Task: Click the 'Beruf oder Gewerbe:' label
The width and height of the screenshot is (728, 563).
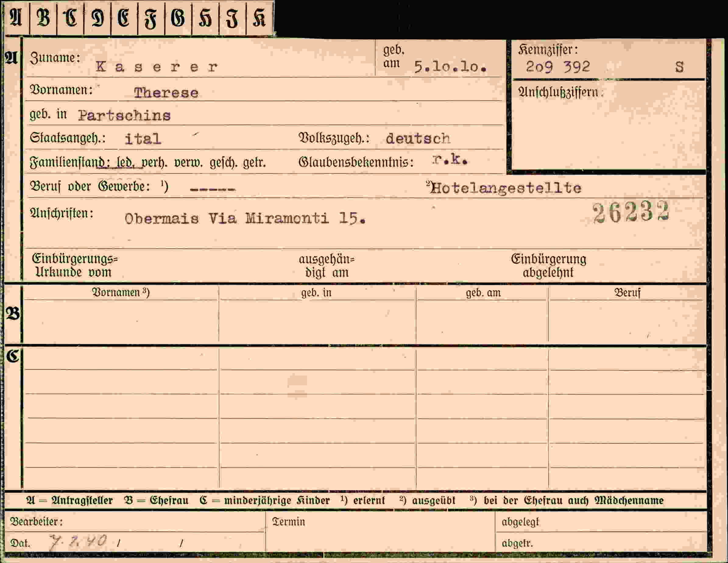Action: pos(90,186)
